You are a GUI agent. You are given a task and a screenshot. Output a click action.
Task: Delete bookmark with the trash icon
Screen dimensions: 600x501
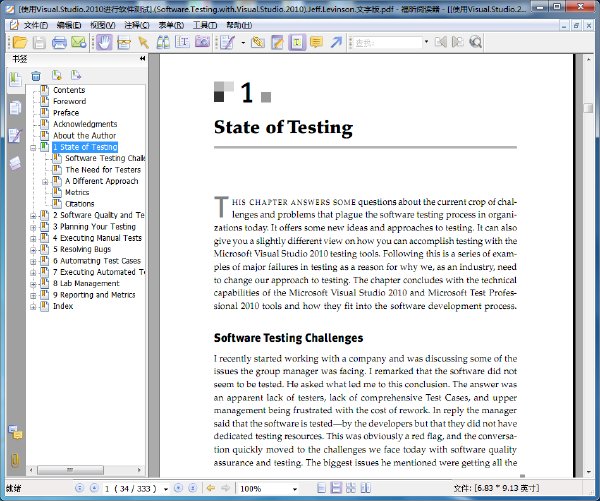pos(36,76)
